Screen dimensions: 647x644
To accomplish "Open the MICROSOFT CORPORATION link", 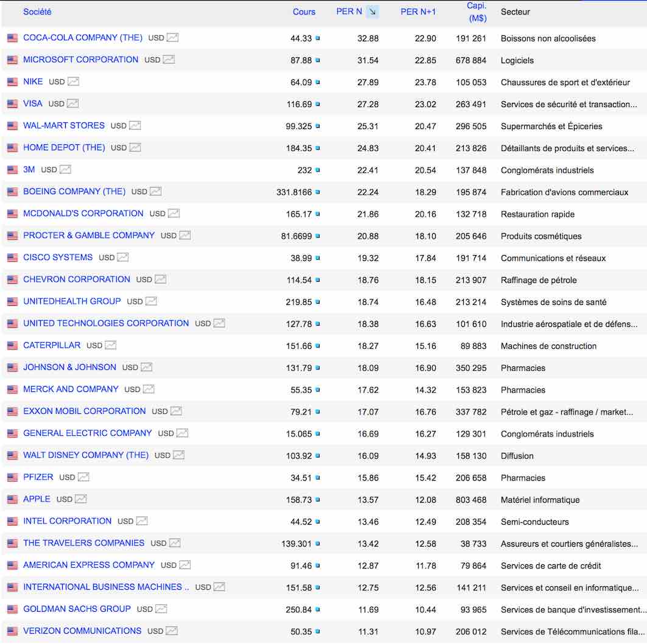I will 80,60.
